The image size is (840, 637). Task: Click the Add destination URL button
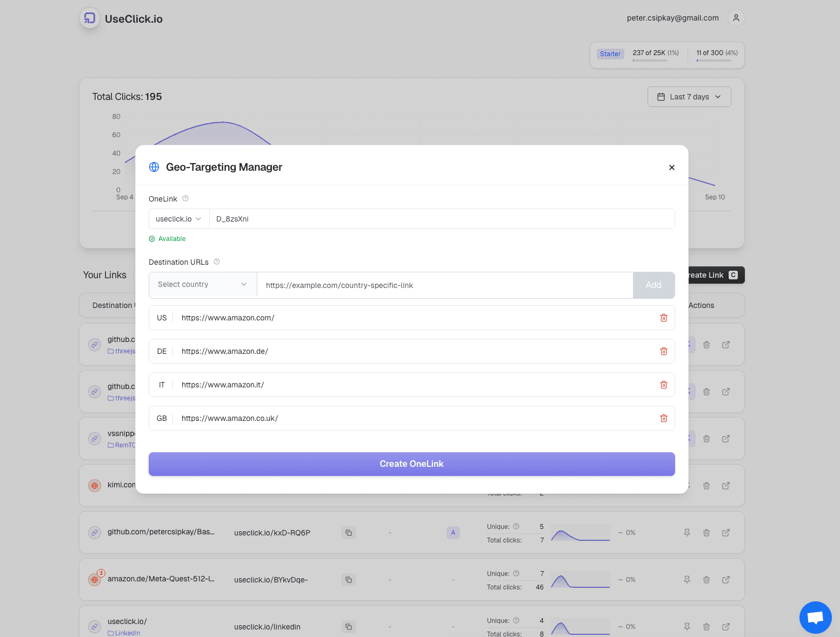coord(654,285)
